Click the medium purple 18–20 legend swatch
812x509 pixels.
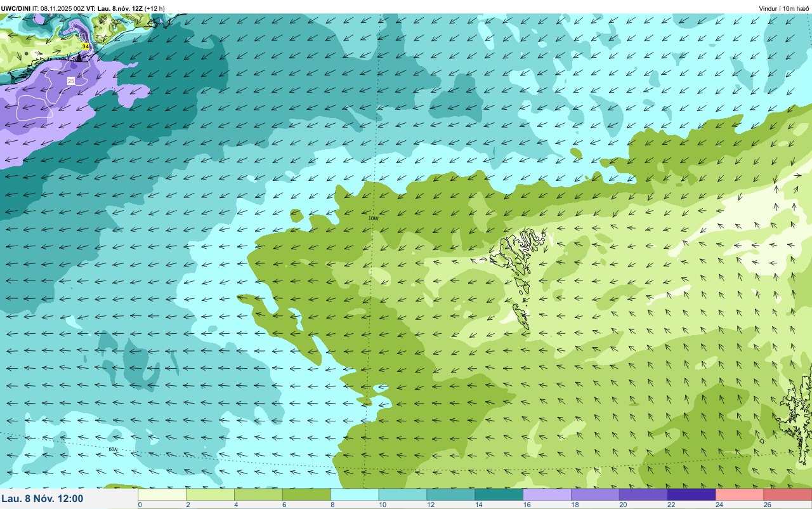click(595, 494)
